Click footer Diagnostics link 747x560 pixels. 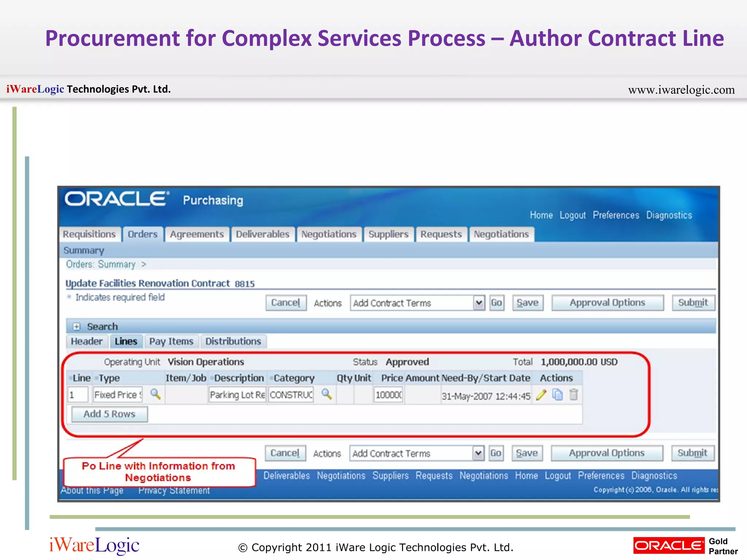pos(654,476)
